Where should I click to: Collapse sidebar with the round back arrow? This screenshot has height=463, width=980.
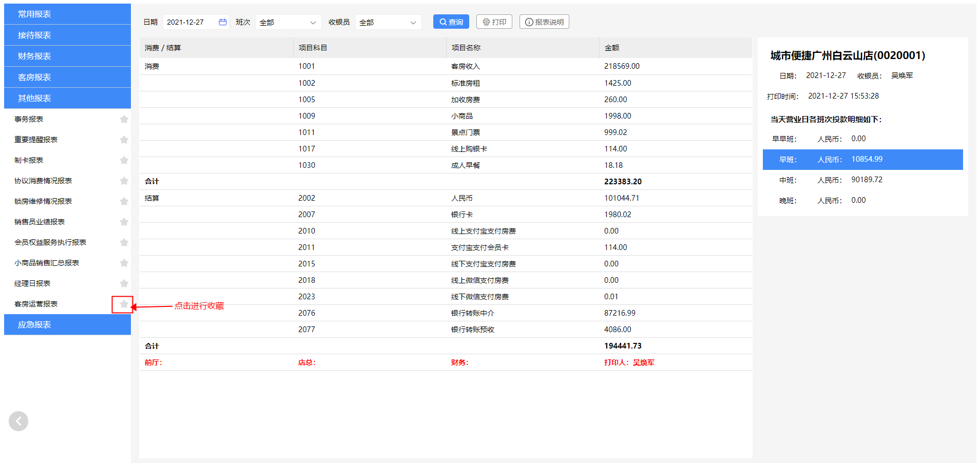coord(18,421)
